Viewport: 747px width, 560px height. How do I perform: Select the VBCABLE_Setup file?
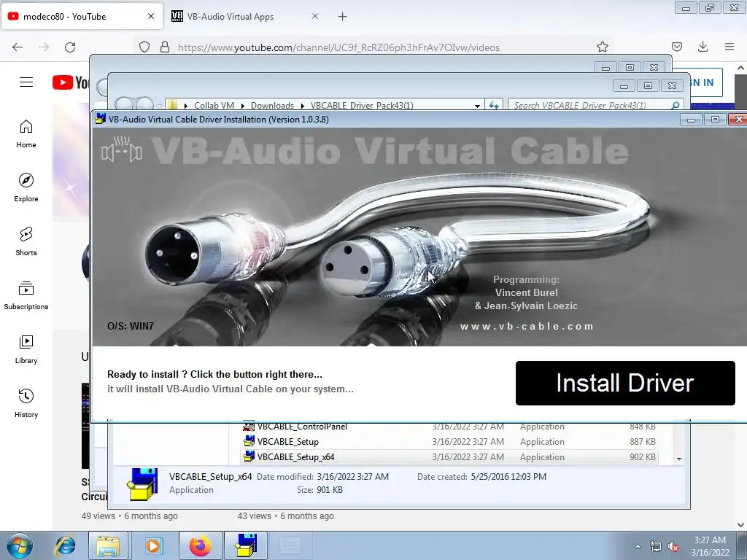287,441
